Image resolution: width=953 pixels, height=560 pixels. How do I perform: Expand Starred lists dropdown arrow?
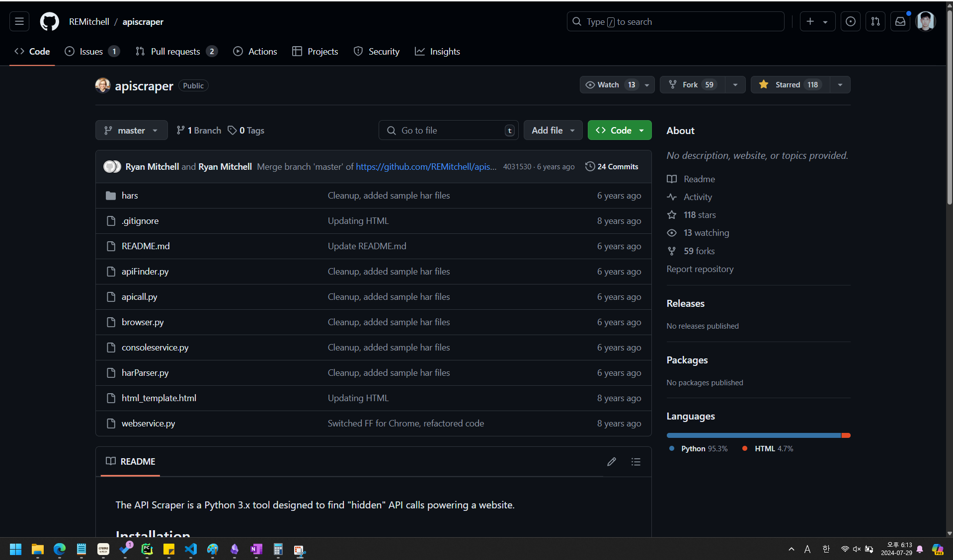[x=840, y=85]
